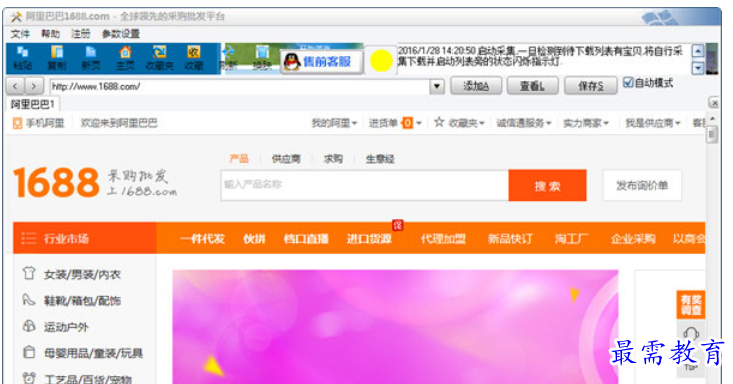Click the 粘贴 (paste) toolbar icon
Image resolution: width=733 pixels, height=384 pixels.
pyautogui.click(x=22, y=58)
